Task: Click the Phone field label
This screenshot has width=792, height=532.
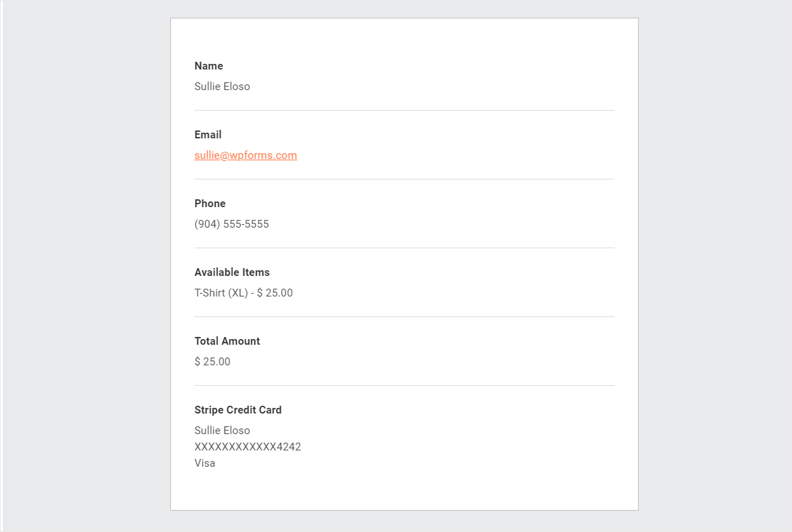Action: (210, 204)
